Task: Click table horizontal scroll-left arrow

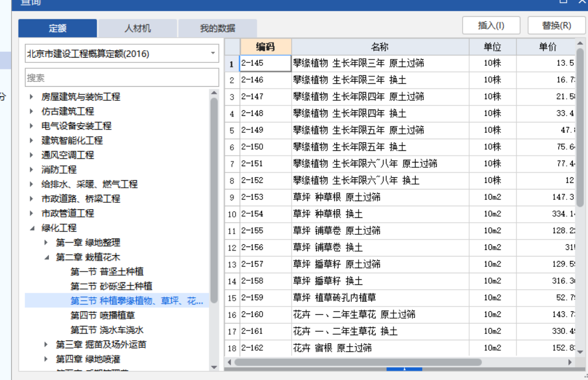Action: tap(229, 363)
